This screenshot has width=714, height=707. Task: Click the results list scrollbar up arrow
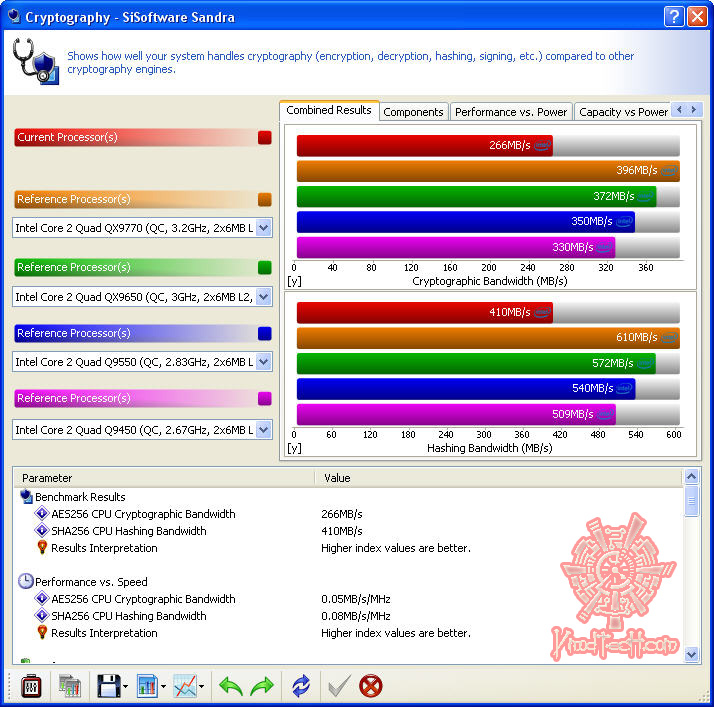coord(691,477)
